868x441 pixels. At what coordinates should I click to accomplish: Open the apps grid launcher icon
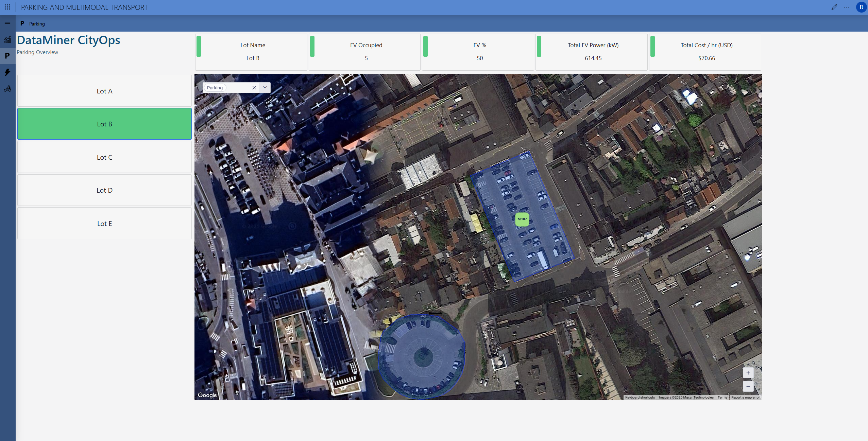coord(7,7)
